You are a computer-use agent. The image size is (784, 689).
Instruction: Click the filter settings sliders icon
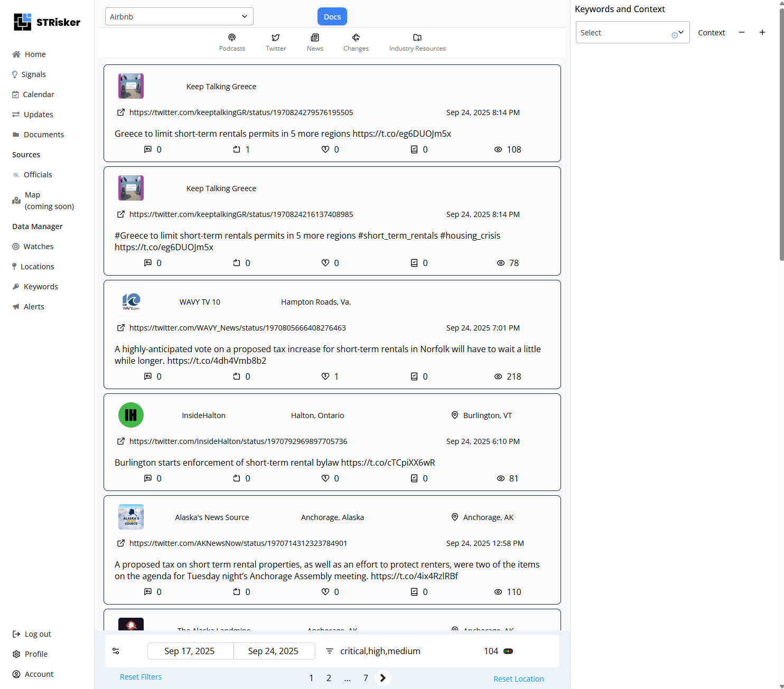(116, 651)
